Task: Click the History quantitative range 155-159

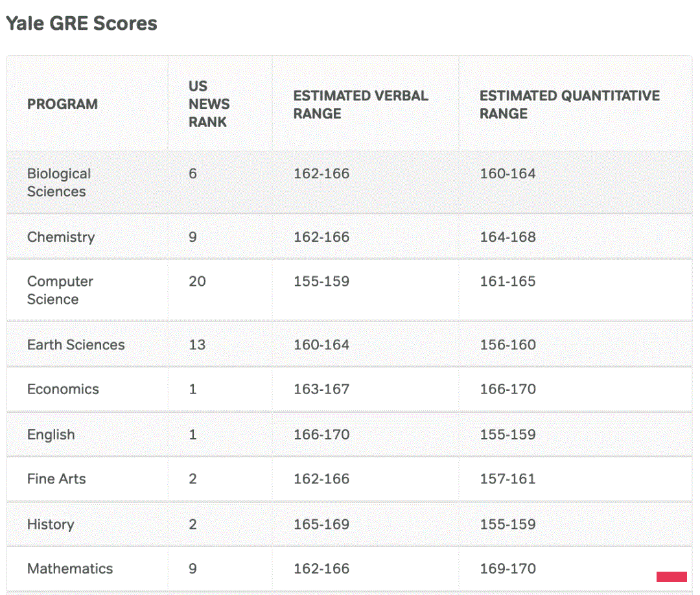Action: (x=507, y=524)
